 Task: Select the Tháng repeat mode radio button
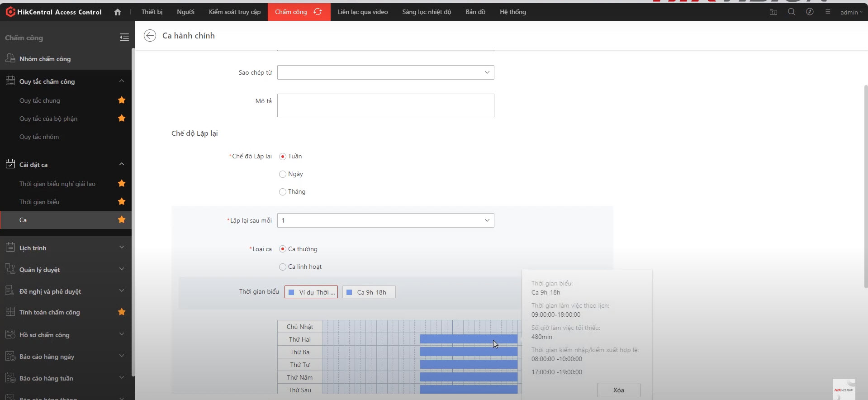click(283, 192)
